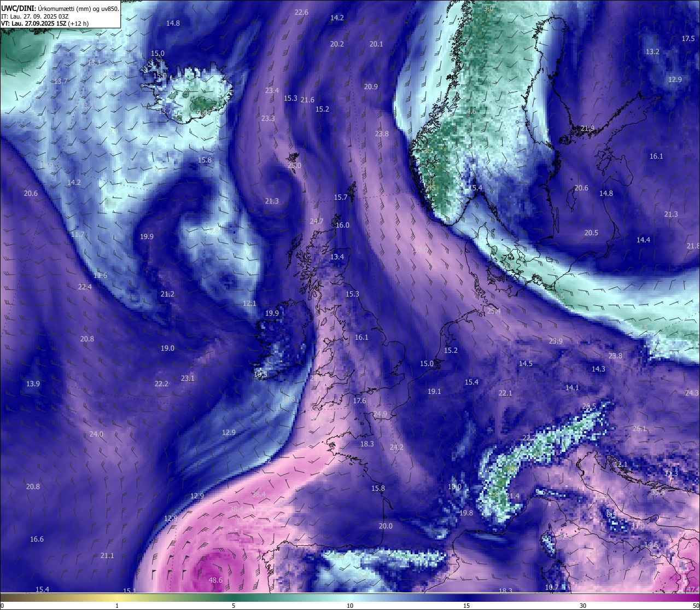This screenshot has width=700, height=610.
Task: Select the 17.5 label in top right corner
Action: (688, 38)
